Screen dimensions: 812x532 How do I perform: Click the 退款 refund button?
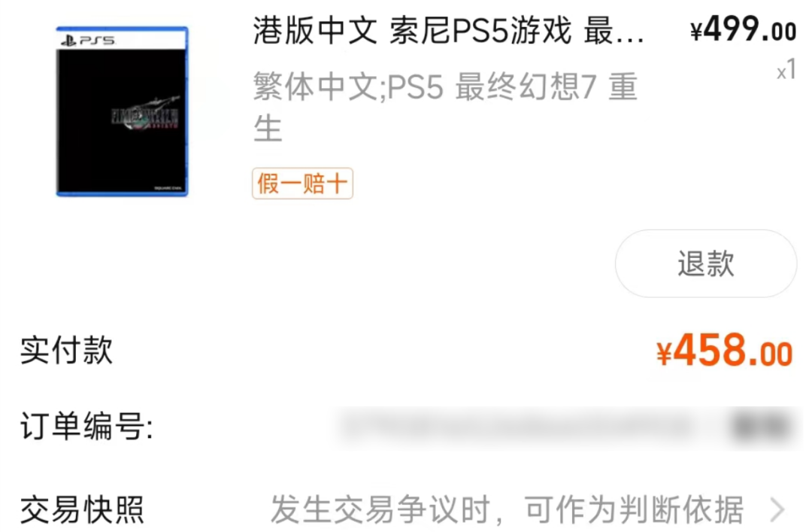pyautogui.click(x=705, y=263)
